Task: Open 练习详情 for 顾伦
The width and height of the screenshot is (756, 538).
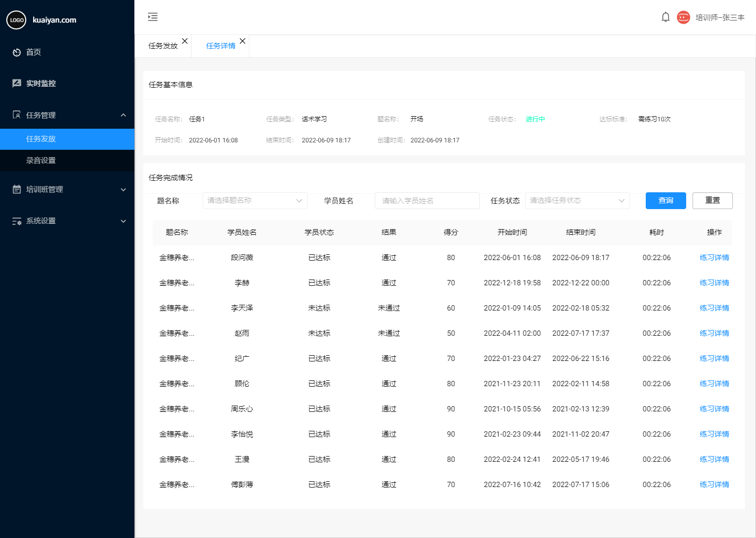Action: tap(715, 384)
